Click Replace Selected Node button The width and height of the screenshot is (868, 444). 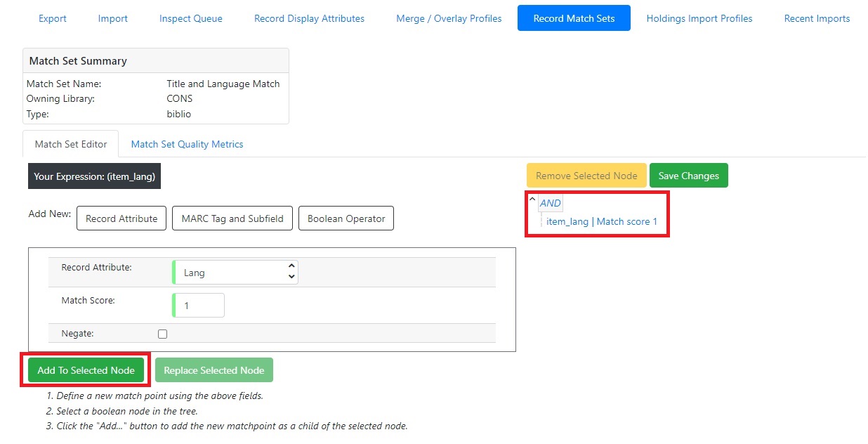[x=213, y=370]
